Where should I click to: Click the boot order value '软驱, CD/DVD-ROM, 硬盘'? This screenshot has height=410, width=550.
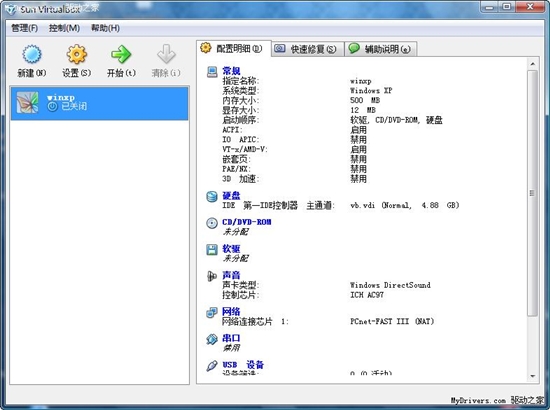point(396,120)
